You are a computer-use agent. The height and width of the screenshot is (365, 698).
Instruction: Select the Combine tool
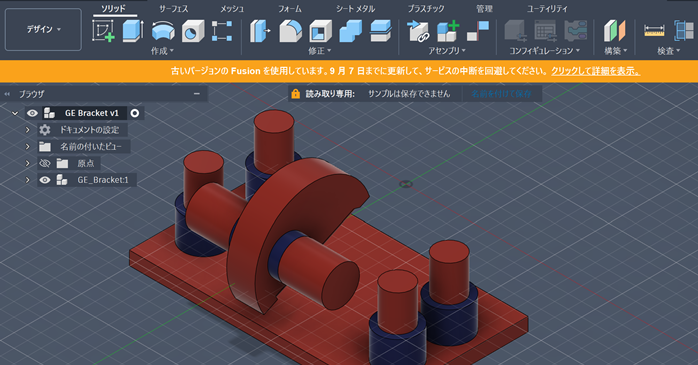[x=351, y=31]
